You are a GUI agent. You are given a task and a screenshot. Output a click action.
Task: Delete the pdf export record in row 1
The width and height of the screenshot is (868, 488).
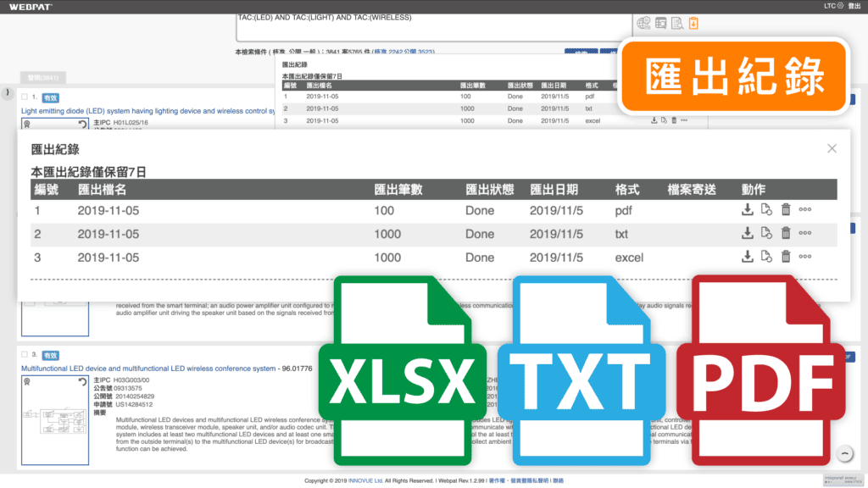pyautogui.click(x=786, y=210)
